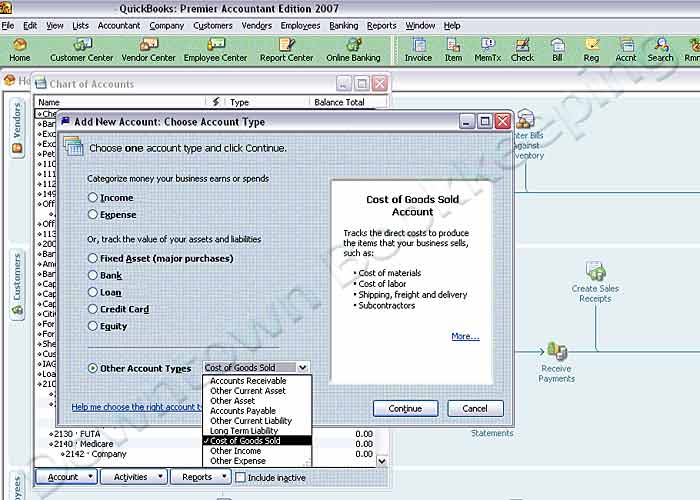700x500 pixels.
Task: Select the Expense account type
Action: 92,214
